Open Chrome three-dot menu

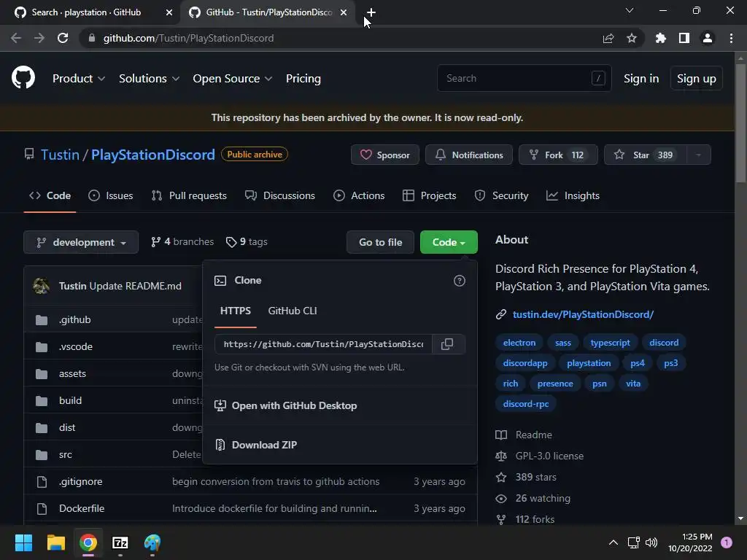point(731,38)
